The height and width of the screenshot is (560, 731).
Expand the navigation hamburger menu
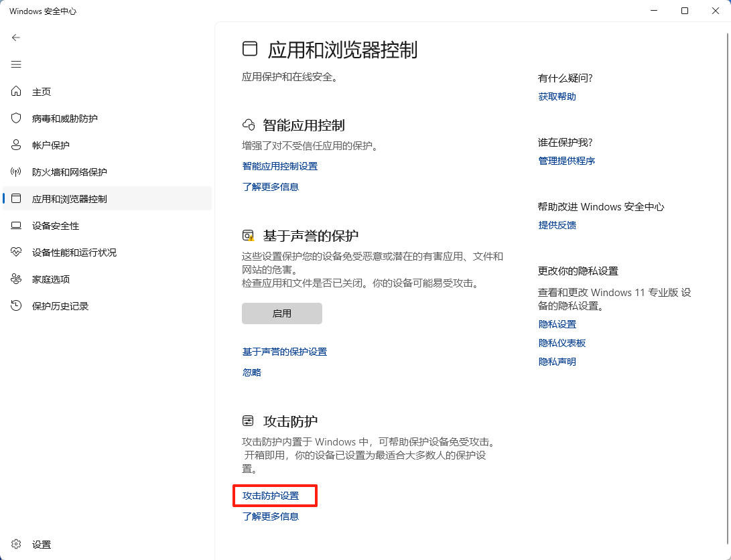pyautogui.click(x=15, y=64)
